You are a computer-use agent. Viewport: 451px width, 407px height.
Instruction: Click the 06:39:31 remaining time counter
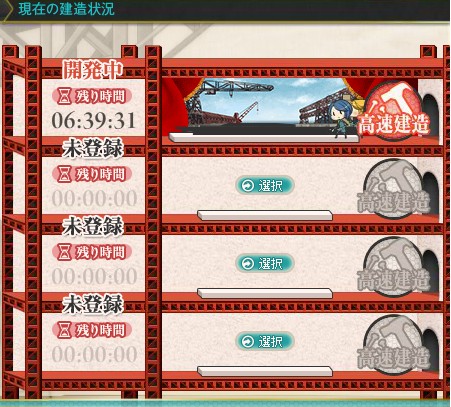[x=94, y=121]
